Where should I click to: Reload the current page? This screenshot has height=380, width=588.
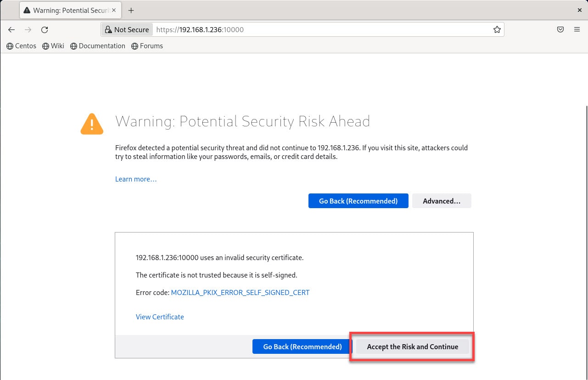tap(45, 29)
